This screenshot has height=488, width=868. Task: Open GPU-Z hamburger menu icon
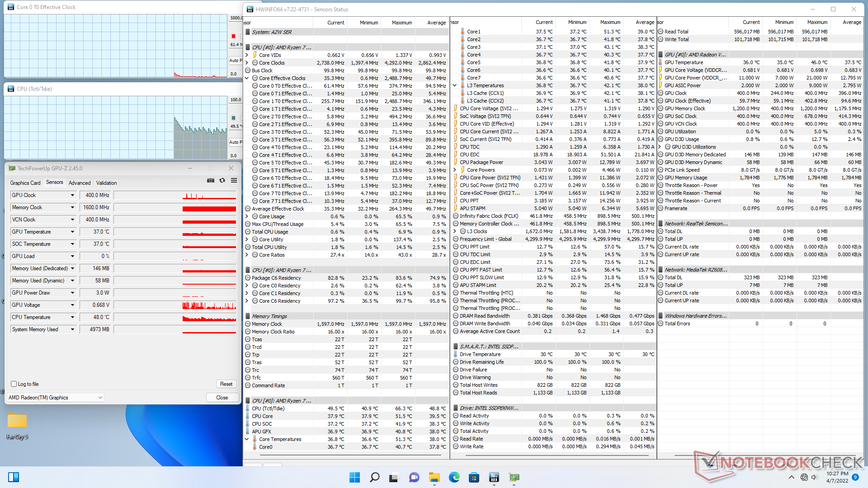(234, 180)
